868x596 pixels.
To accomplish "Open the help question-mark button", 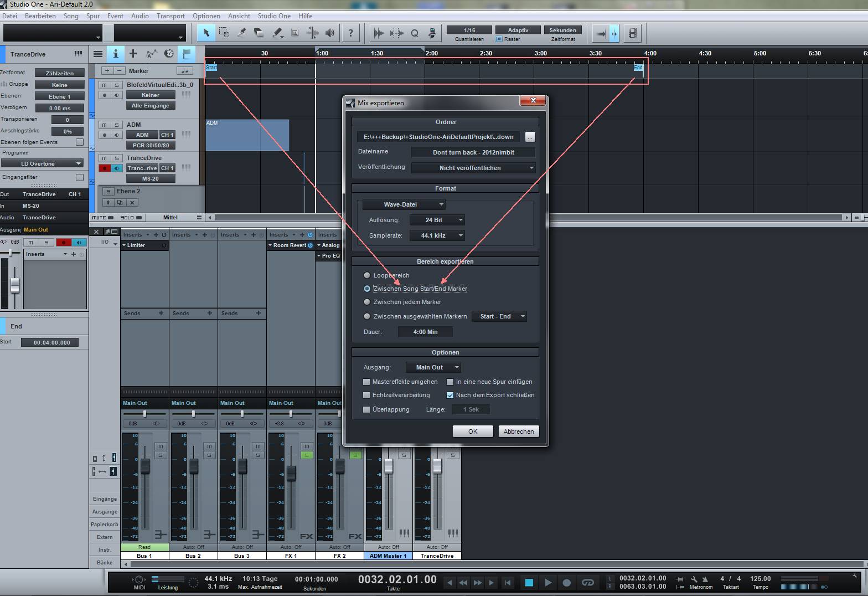I will click(350, 33).
